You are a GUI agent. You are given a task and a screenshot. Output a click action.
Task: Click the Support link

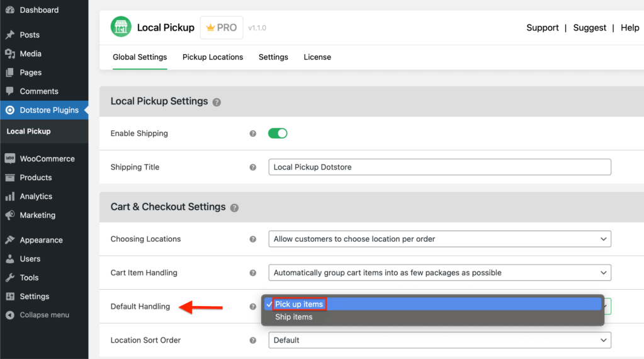click(542, 28)
